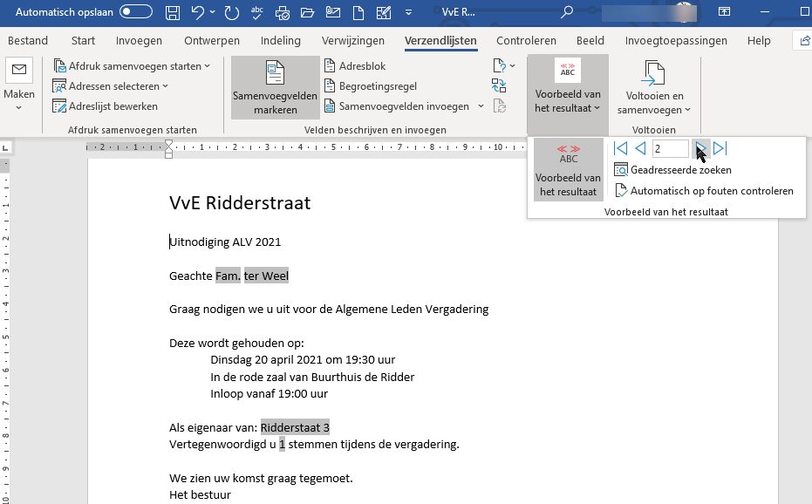Click Automatisch op fouten controleren
This screenshot has width=812, height=504.
pyautogui.click(x=704, y=191)
